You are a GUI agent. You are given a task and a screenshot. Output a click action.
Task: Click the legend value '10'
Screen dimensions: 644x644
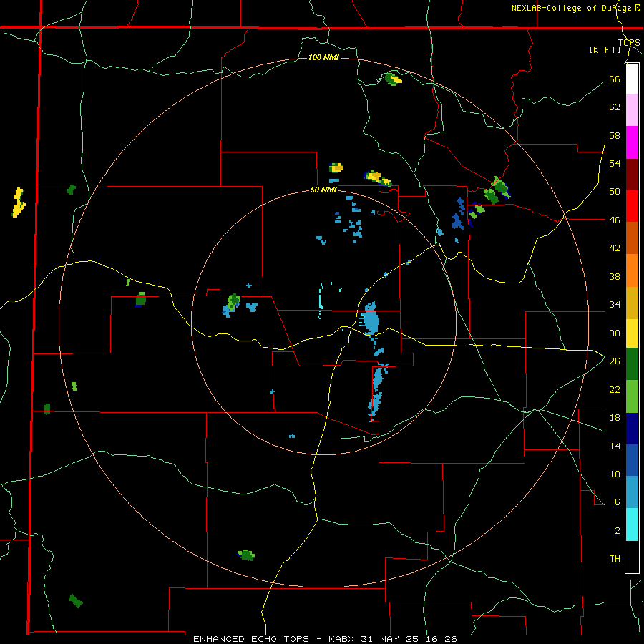click(615, 474)
